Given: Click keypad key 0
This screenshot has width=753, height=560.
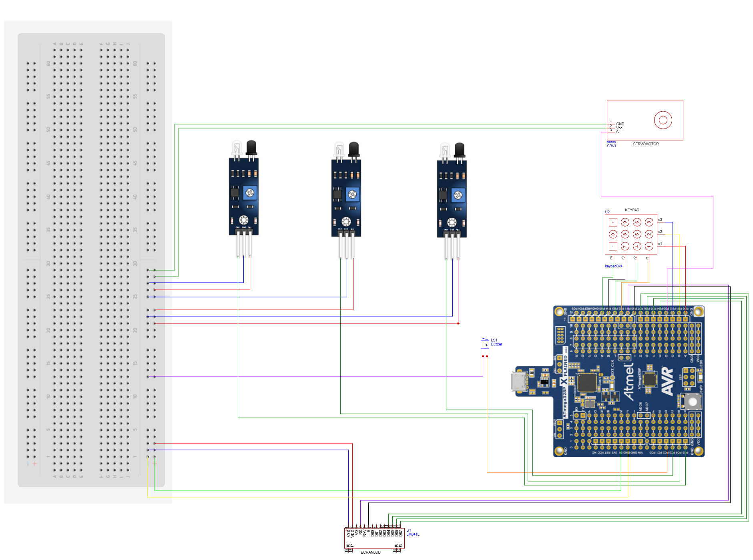Looking at the screenshot, I should pos(613,234).
